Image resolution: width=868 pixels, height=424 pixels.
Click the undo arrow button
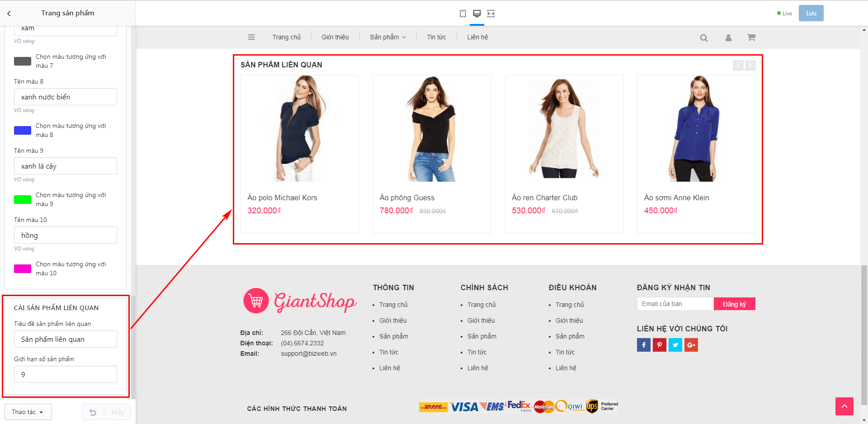tap(93, 412)
